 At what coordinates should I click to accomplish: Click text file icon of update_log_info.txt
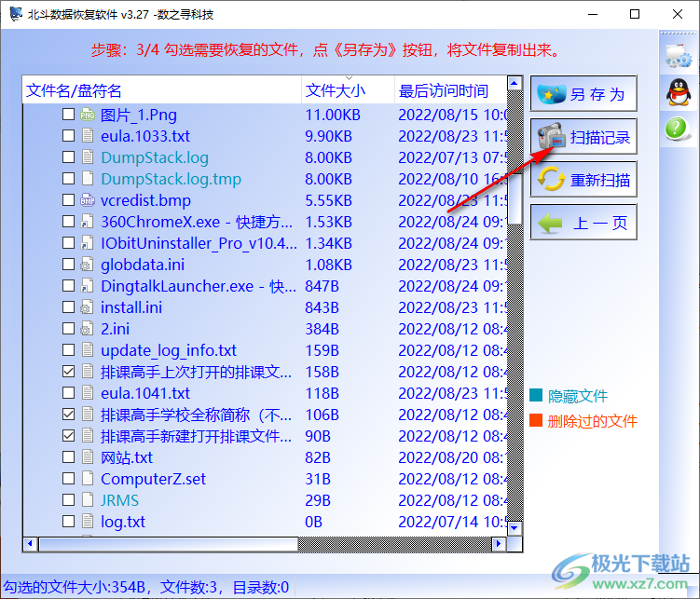(x=88, y=350)
